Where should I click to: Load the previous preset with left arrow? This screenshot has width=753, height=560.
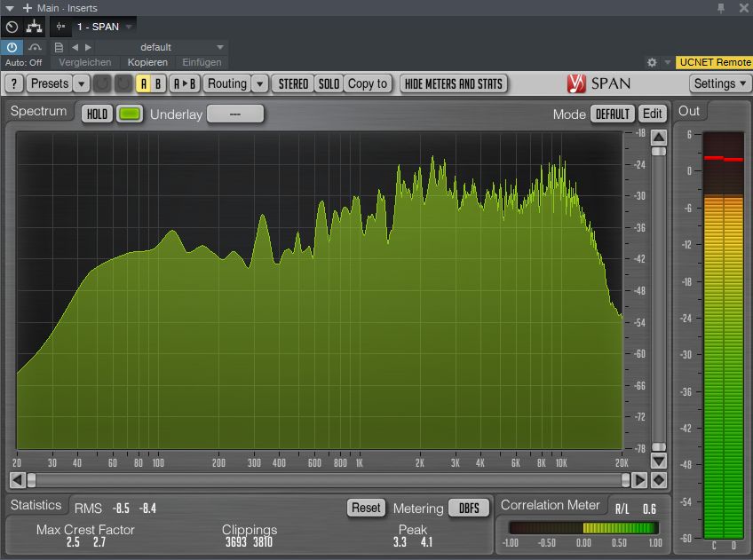coord(75,47)
